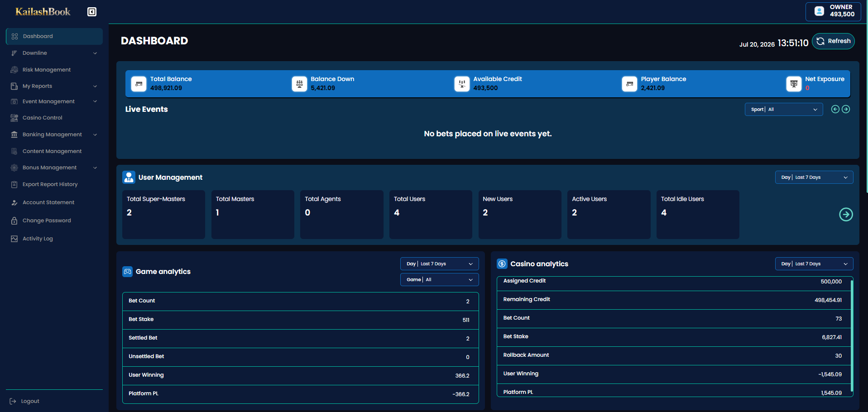
Task: Click the Banking Management bank icon
Action: click(14, 134)
